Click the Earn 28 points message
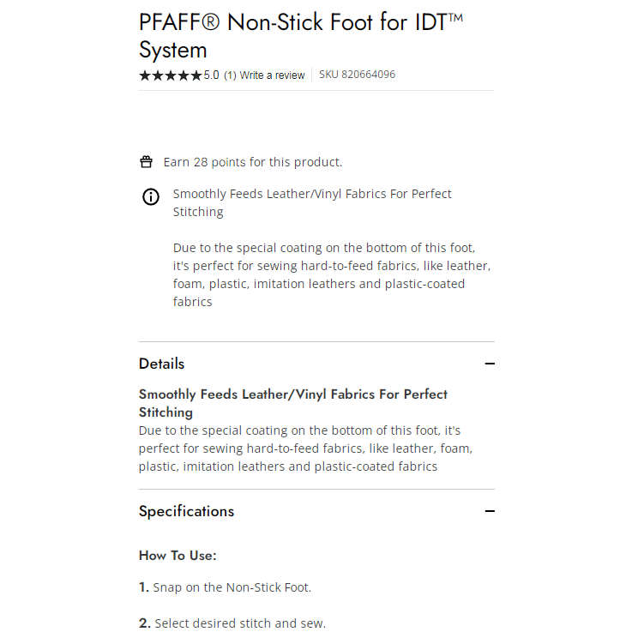The width and height of the screenshot is (644, 644). [253, 162]
